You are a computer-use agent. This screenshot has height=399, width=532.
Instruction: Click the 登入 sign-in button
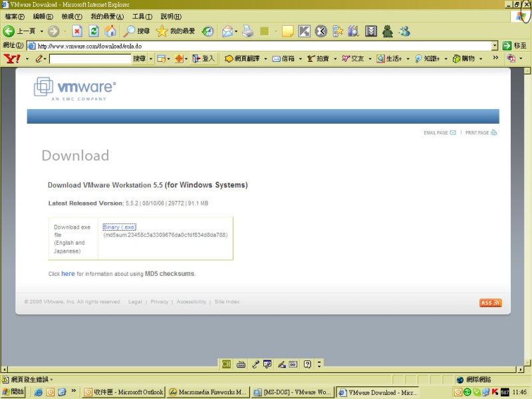203,59
